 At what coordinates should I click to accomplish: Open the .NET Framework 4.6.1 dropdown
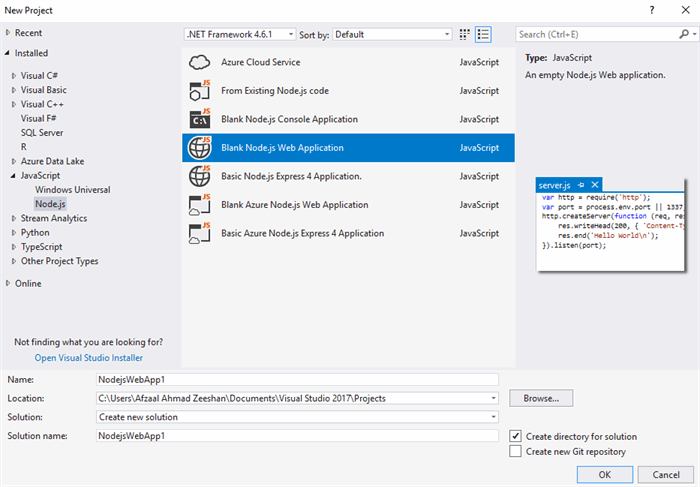[x=240, y=34]
